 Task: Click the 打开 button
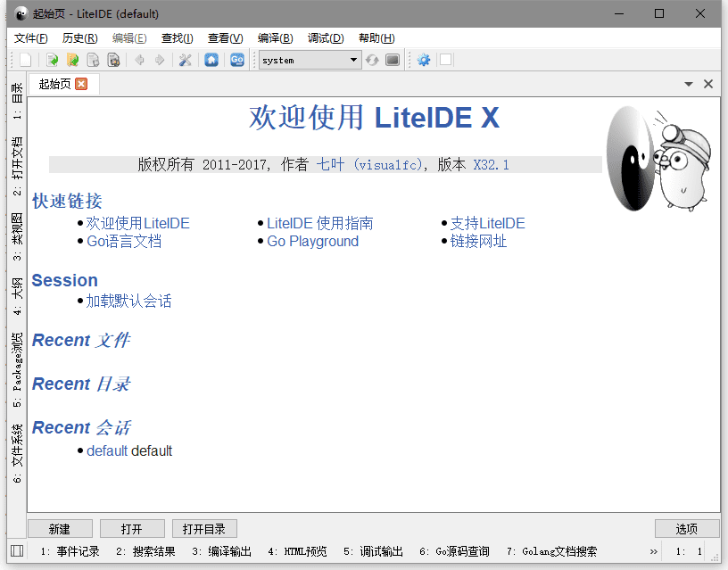(x=132, y=529)
